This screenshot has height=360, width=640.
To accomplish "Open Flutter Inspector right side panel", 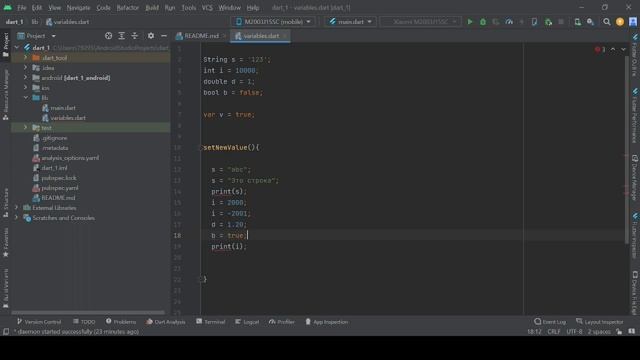I will click(635, 235).
